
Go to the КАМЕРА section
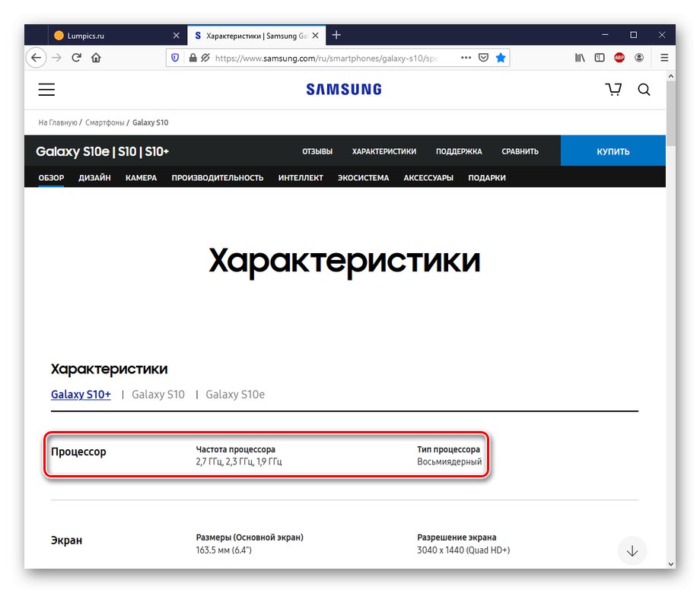pyautogui.click(x=141, y=178)
